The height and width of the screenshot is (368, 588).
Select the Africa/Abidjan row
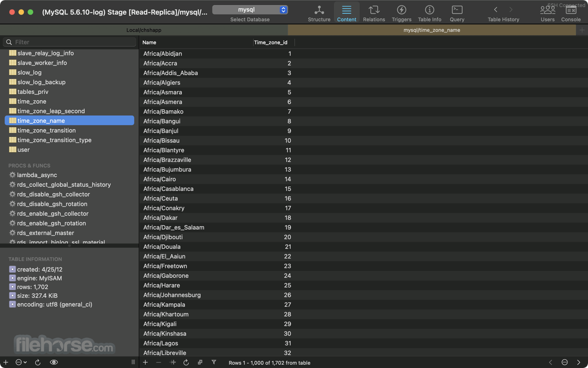tap(363, 54)
